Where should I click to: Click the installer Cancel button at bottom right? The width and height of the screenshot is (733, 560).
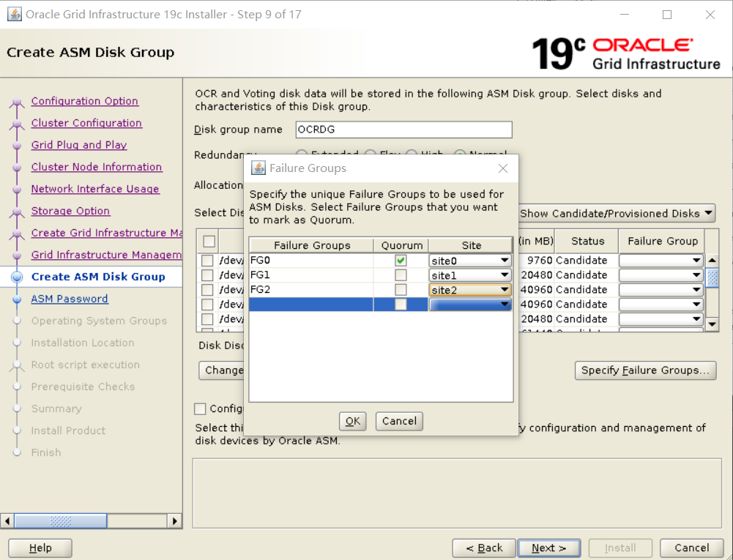[691, 548]
